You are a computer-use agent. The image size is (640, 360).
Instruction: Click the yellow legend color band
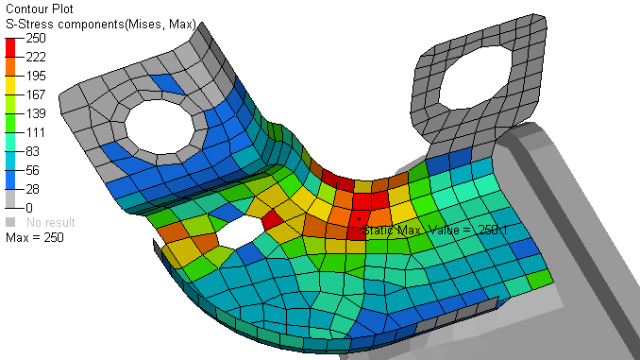[x=10, y=85]
